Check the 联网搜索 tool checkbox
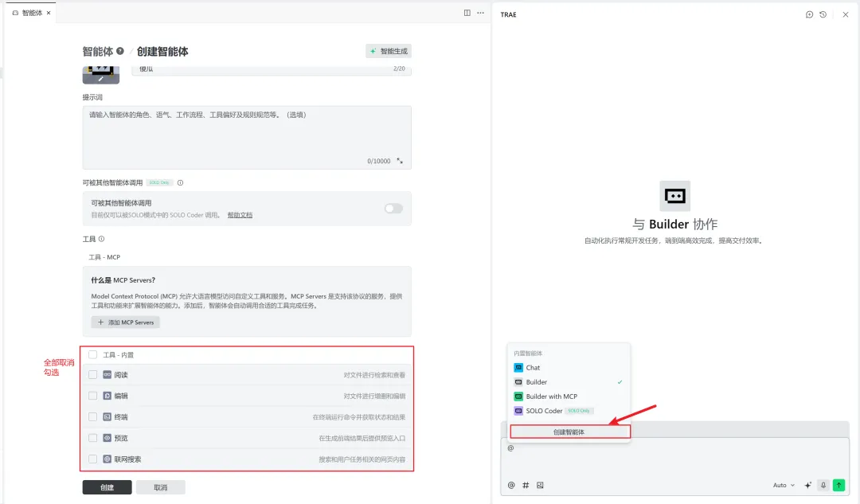 tap(92, 459)
